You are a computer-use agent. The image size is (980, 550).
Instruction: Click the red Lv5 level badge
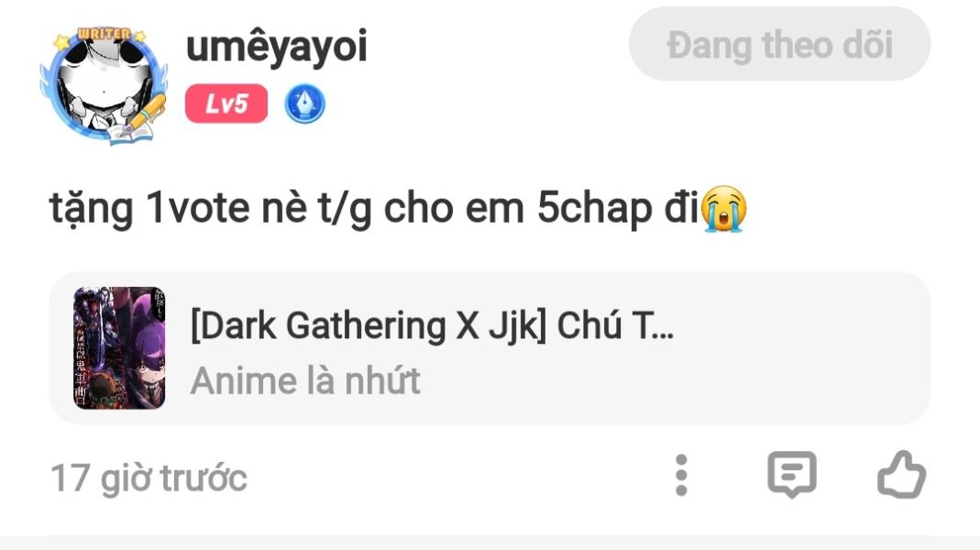pyautogui.click(x=226, y=103)
